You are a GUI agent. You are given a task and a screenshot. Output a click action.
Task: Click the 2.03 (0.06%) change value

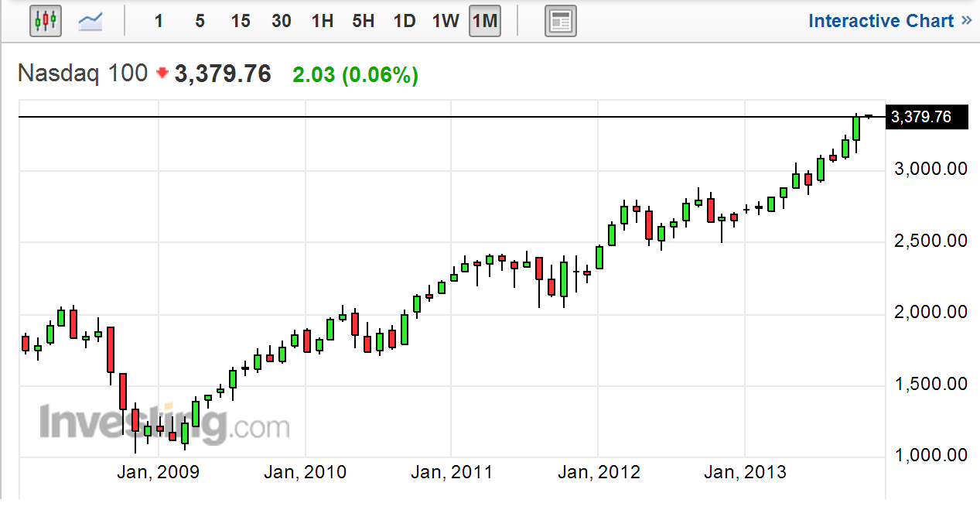click(355, 74)
